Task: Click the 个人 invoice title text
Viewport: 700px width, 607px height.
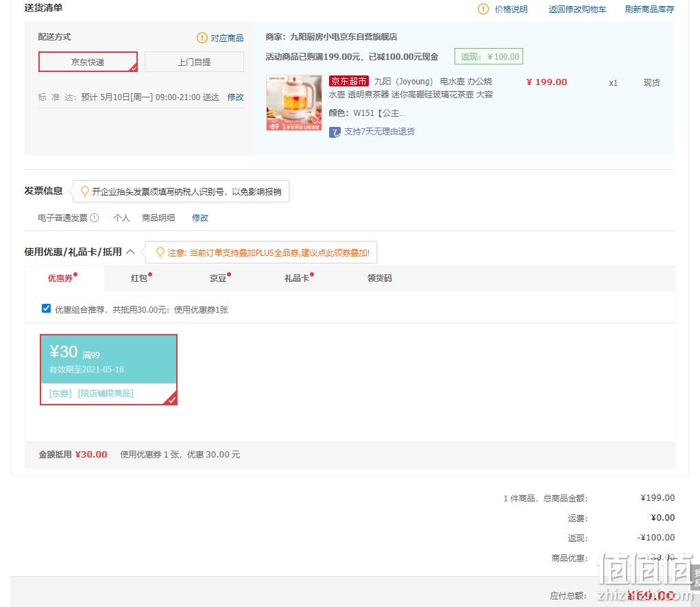Action: [x=121, y=218]
